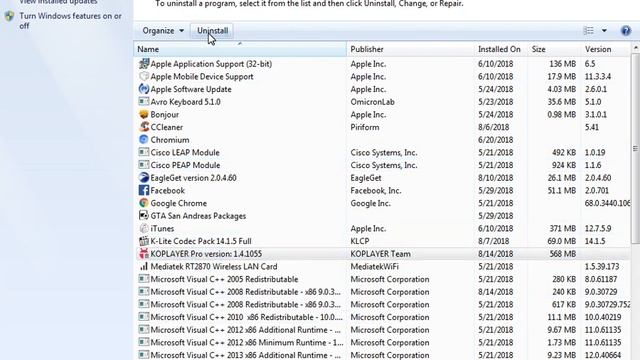Screen dimensions: 640x360
Task: Click the '6/20/2018' Chromium install date
Action: (496, 140)
